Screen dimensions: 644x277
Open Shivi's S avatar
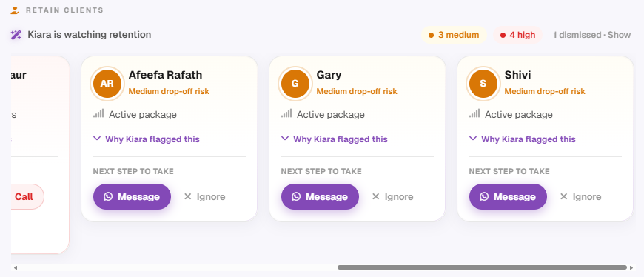pyautogui.click(x=483, y=84)
